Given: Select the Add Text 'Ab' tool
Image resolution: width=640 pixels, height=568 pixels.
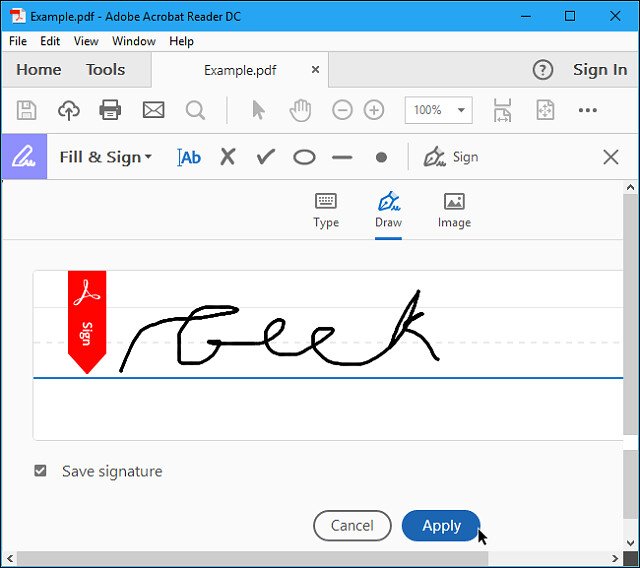Looking at the screenshot, I should click(x=189, y=157).
